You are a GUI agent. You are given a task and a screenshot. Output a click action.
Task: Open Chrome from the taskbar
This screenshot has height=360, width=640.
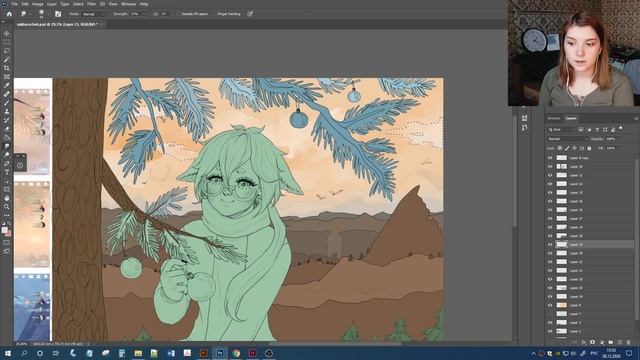pos(236,353)
